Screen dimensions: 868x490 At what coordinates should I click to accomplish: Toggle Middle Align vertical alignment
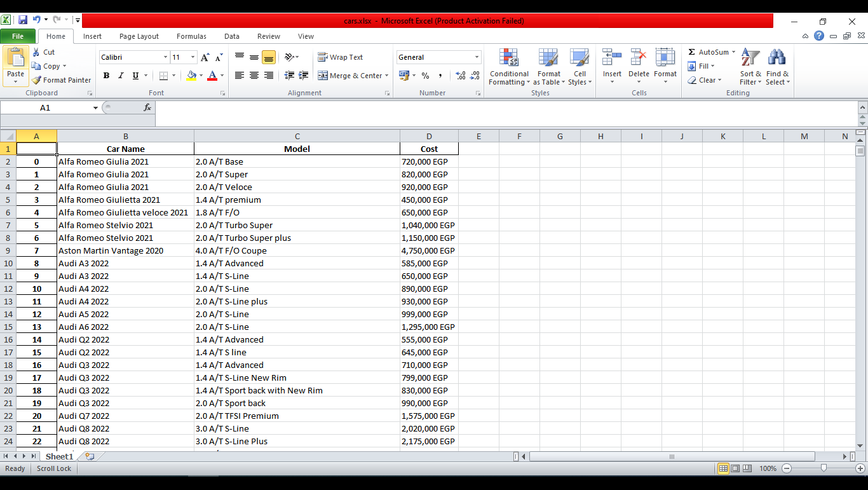tap(254, 57)
